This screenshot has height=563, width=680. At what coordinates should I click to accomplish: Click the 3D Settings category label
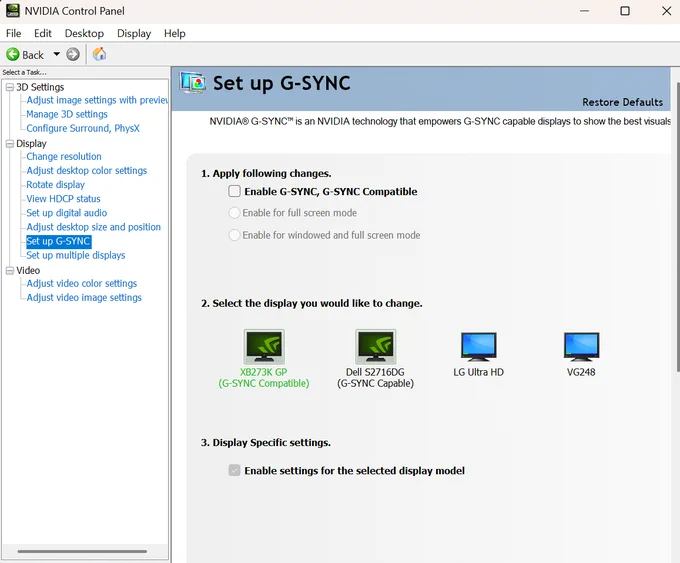40,87
